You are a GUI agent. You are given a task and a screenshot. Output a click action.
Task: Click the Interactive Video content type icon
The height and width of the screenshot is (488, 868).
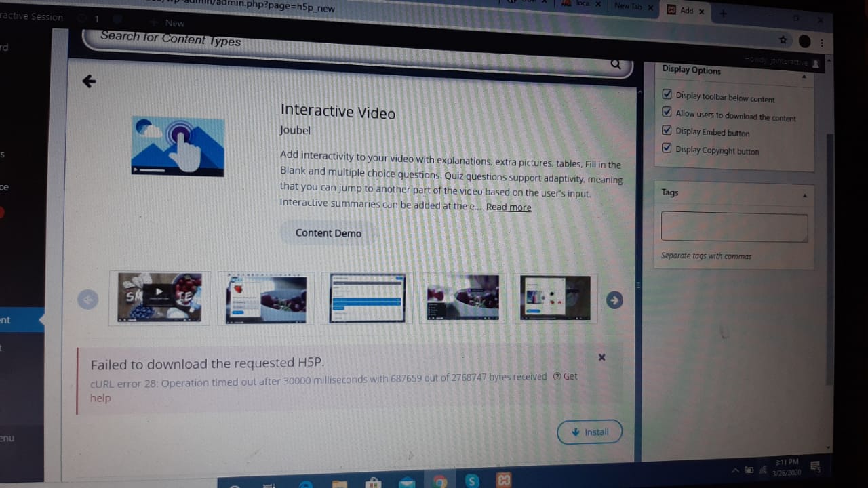(178, 146)
